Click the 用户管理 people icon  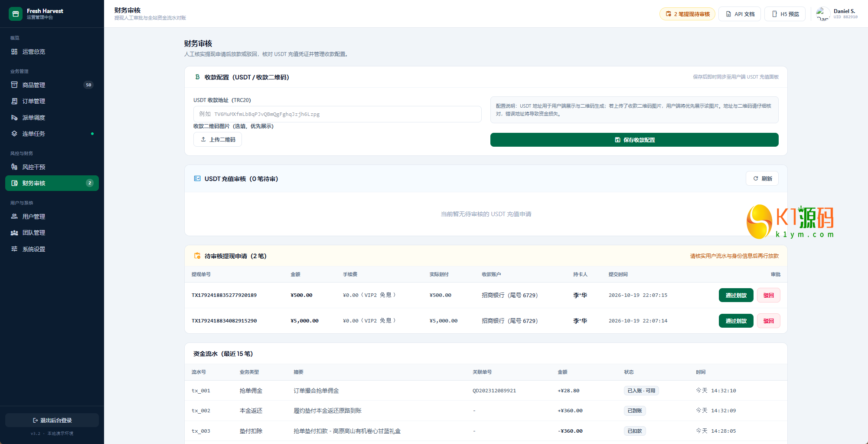(14, 217)
